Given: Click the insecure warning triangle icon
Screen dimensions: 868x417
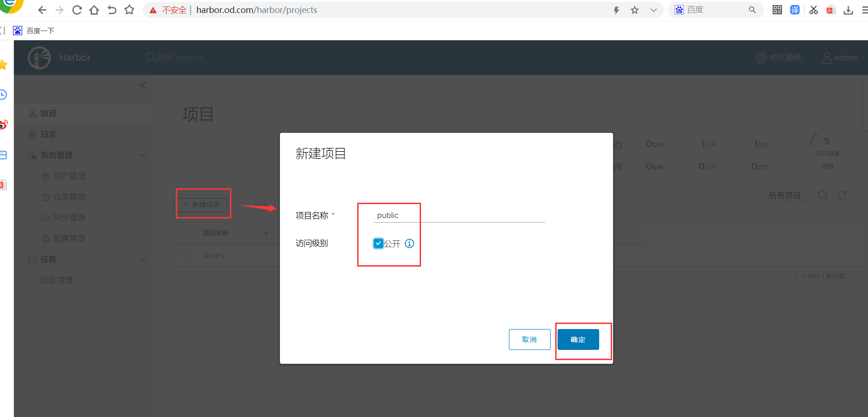Looking at the screenshot, I should pyautogui.click(x=153, y=10).
